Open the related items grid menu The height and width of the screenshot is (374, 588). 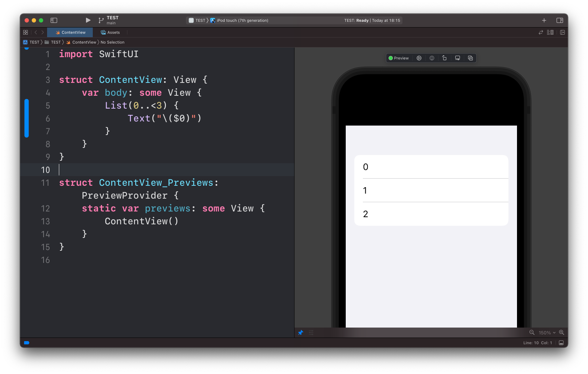(x=25, y=33)
